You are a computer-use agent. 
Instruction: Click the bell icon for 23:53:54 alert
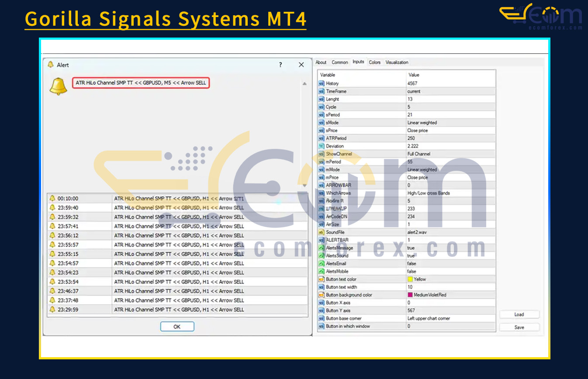pyautogui.click(x=52, y=282)
